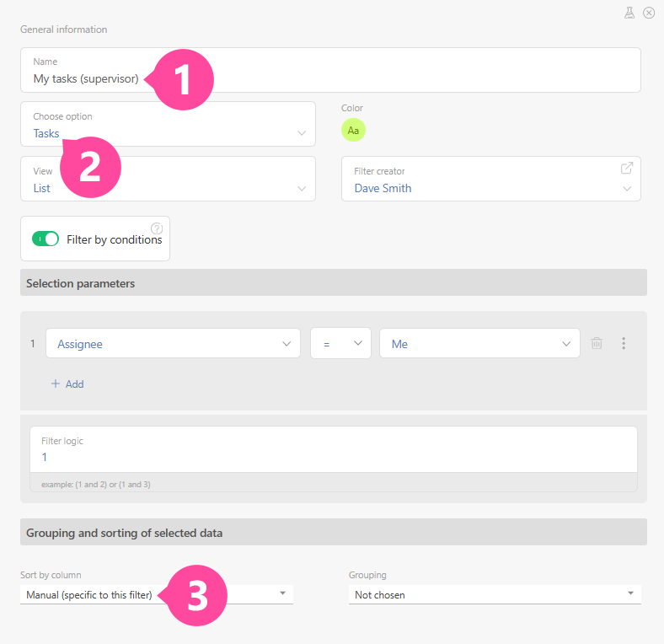664x644 pixels.
Task: Close the filter settings dialog
Action: (x=649, y=13)
